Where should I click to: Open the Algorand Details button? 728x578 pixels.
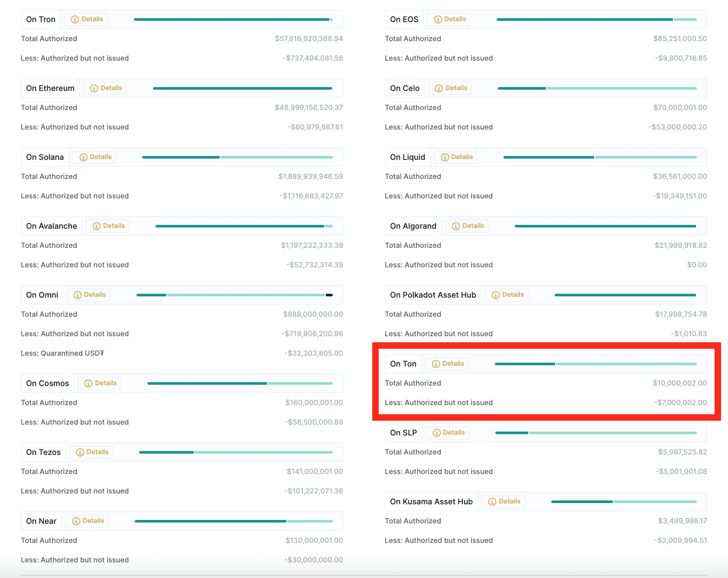tap(468, 226)
